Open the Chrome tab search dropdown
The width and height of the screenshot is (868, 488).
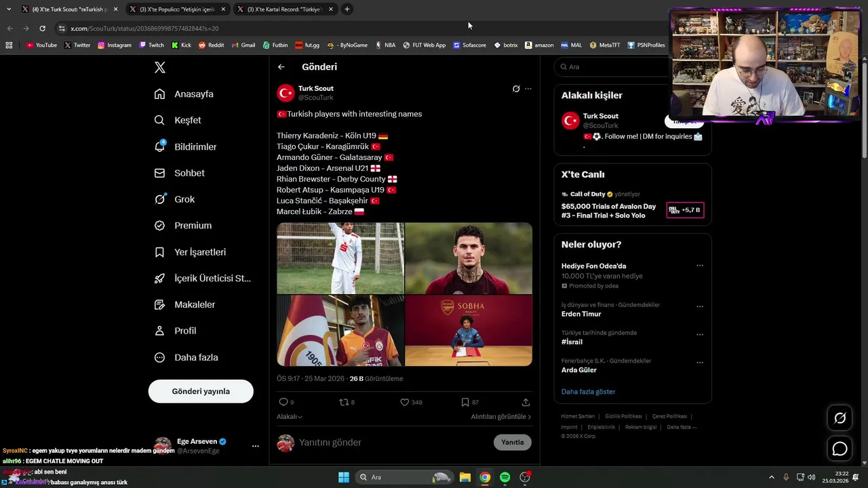(9, 9)
